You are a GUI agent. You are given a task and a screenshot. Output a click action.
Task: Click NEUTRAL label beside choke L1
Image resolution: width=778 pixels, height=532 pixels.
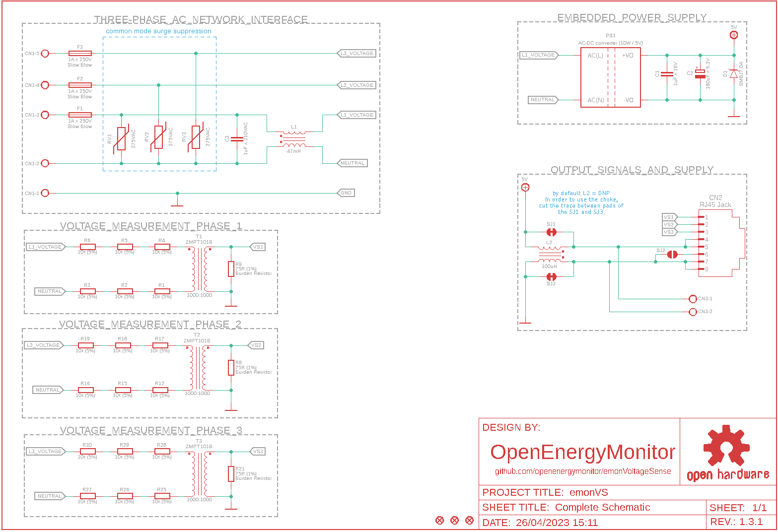click(x=353, y=163)
